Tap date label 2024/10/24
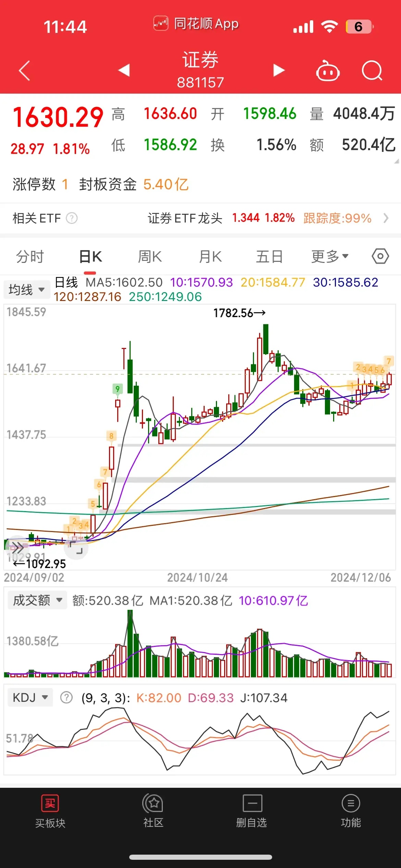 197,578
